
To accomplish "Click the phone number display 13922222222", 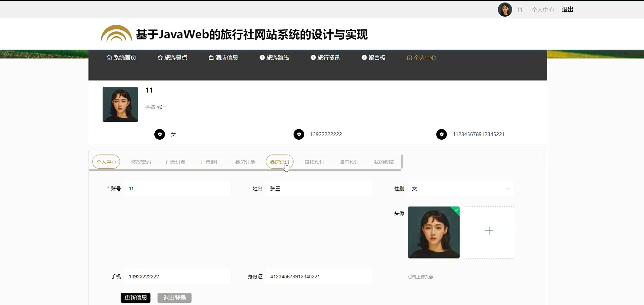I will 326,134.
